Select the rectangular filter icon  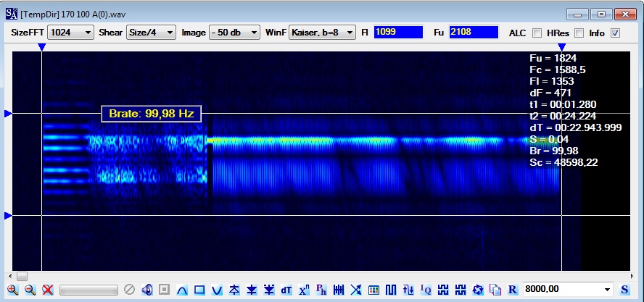[x=199, y=290]
